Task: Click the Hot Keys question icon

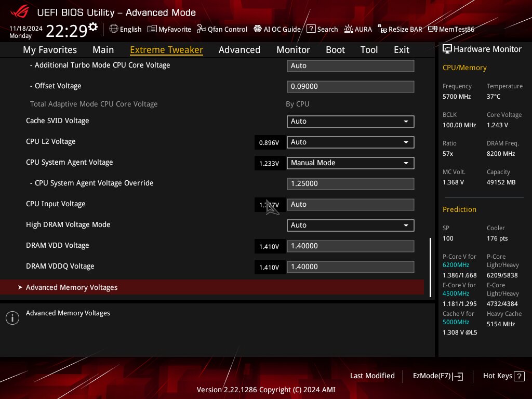Action: coord(519,376)
